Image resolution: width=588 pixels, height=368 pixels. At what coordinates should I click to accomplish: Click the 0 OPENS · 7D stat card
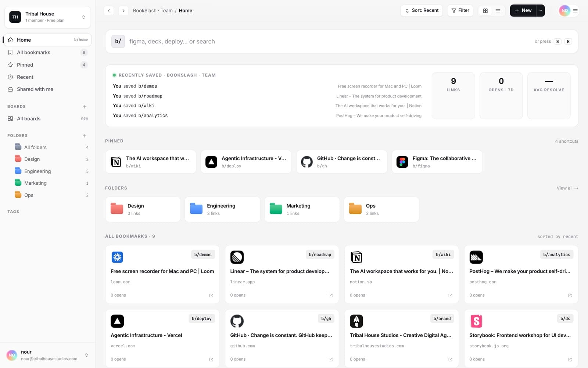(501, 96)
